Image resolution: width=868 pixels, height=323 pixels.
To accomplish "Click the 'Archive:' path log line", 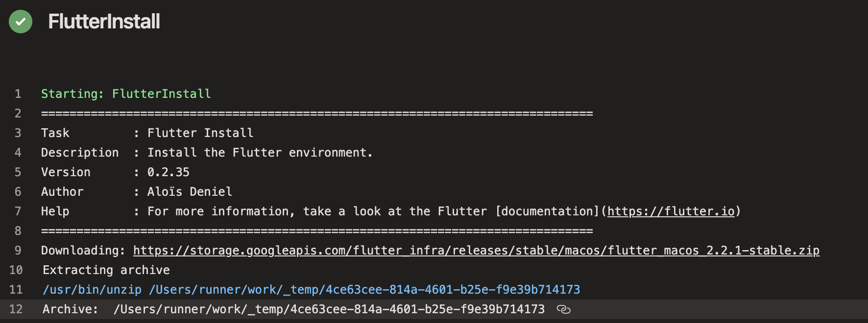I will tap(293, 309).
